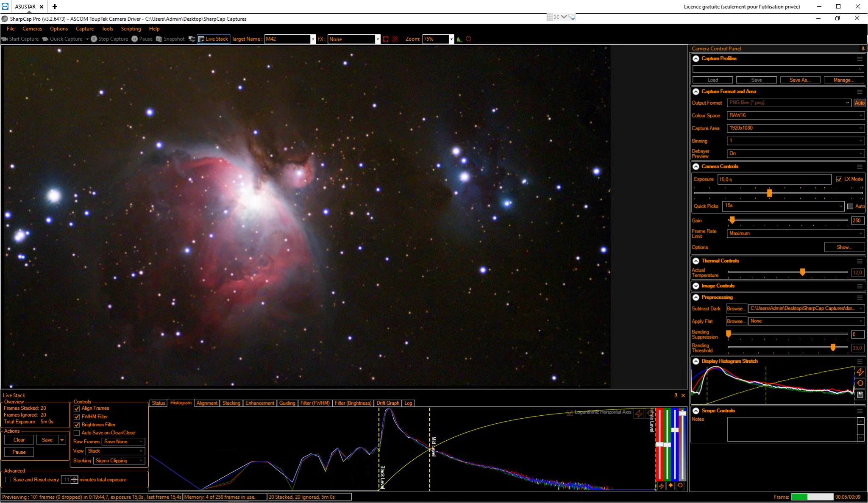Open the Camera Controls hamburger menu
The height and width of the screenshot is (503, 868).
[860, 167]
